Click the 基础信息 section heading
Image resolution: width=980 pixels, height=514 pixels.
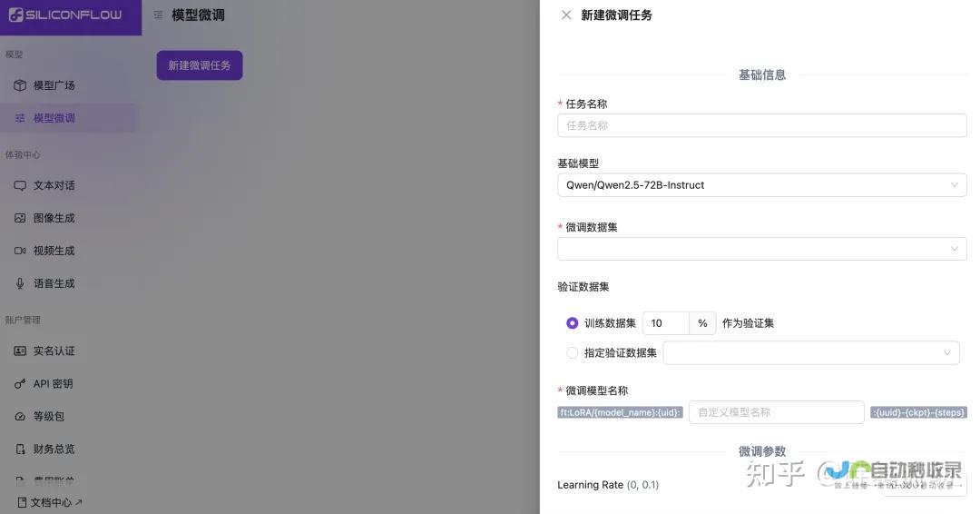[762, 75]
